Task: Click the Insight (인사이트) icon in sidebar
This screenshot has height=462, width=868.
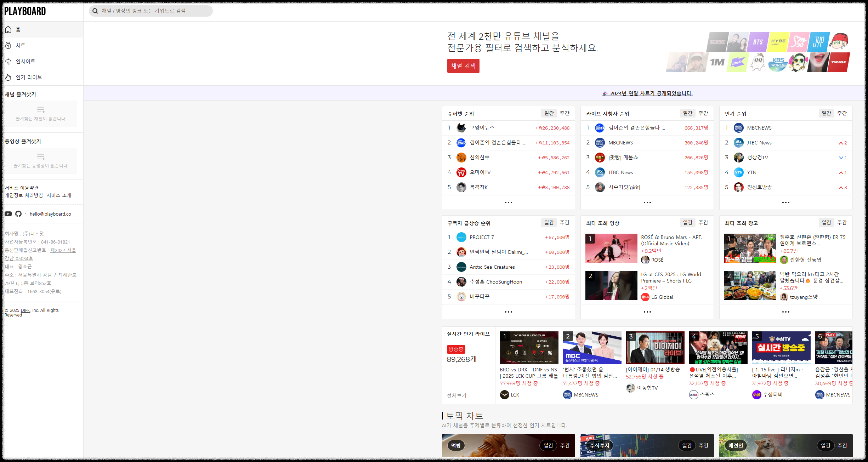Action: click(8, 61)
